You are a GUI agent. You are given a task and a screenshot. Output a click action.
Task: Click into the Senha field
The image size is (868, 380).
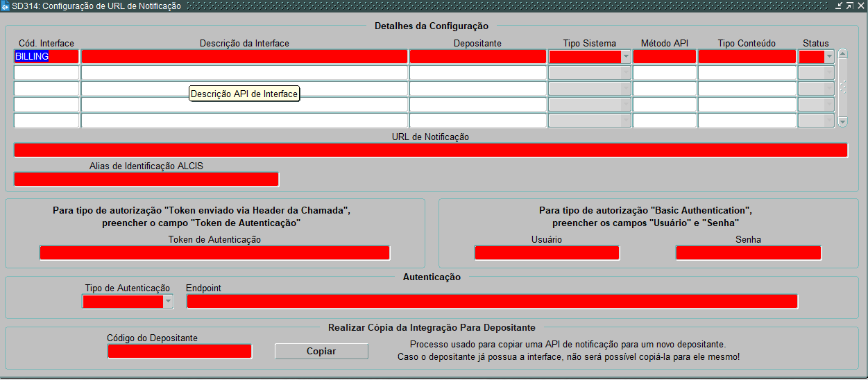pyautogui.click(x=748, y=253)
